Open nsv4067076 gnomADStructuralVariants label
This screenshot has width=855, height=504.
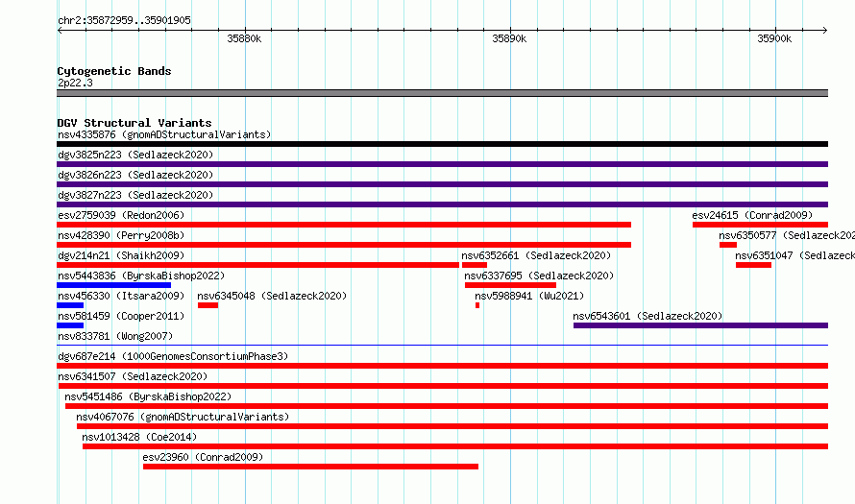click(x=183, y=417)
